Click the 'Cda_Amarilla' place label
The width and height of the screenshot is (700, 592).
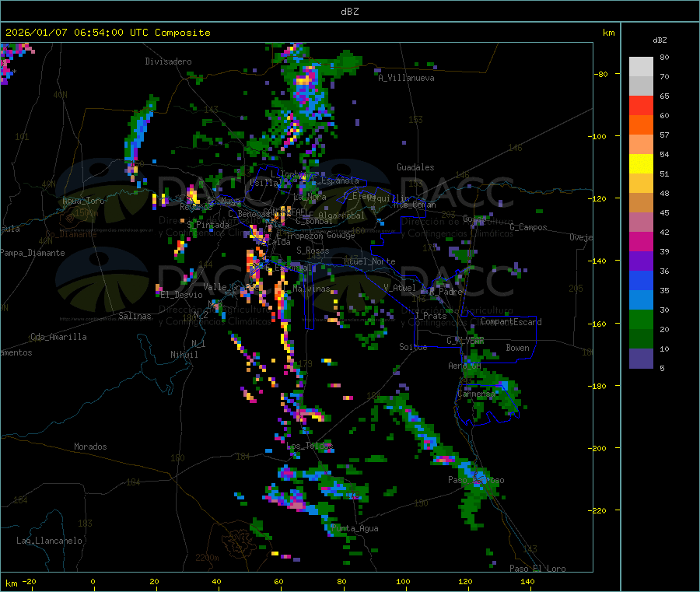[x=58, y=337]
